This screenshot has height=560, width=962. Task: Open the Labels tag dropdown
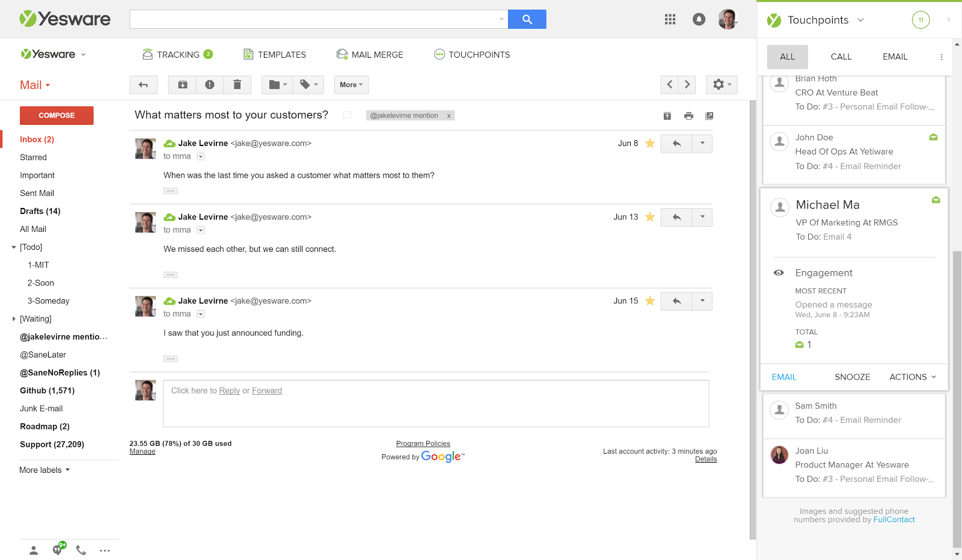point(308,85)
